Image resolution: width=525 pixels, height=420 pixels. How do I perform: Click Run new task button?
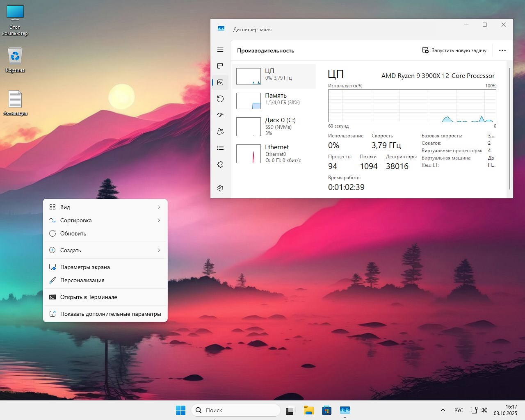point(454,50)
